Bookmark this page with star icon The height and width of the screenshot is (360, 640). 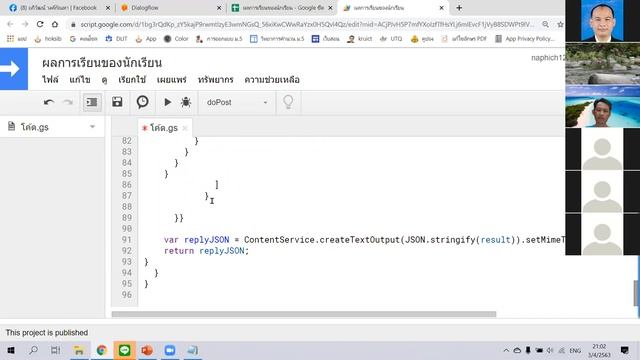(x=560, y=24)
